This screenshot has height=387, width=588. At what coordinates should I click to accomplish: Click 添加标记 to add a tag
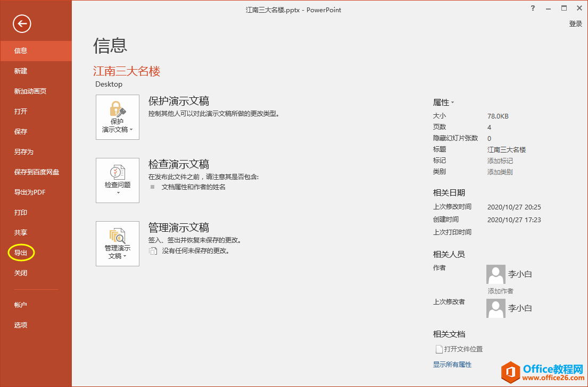pyautogui.click(x=500, y=160)
